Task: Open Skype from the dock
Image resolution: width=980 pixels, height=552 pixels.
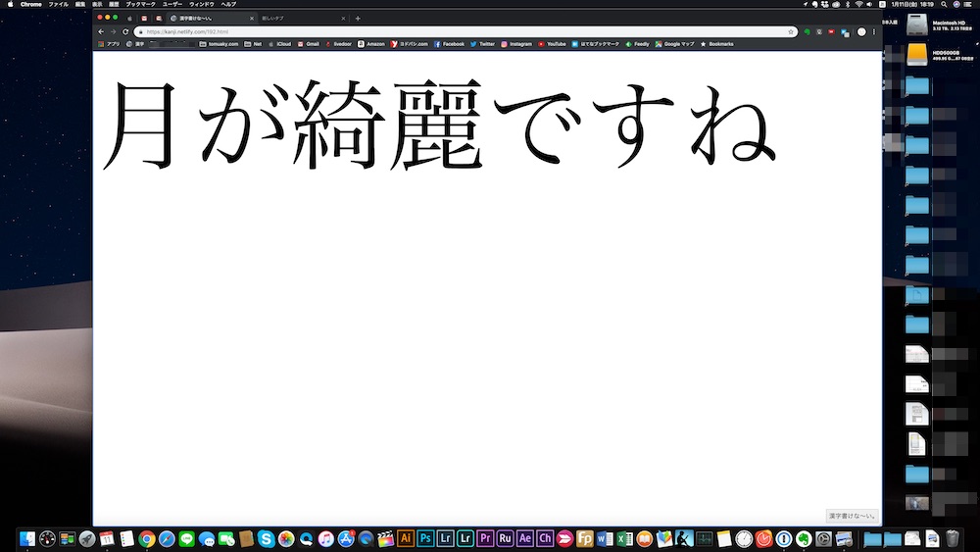Action: [x=266, y=538]
